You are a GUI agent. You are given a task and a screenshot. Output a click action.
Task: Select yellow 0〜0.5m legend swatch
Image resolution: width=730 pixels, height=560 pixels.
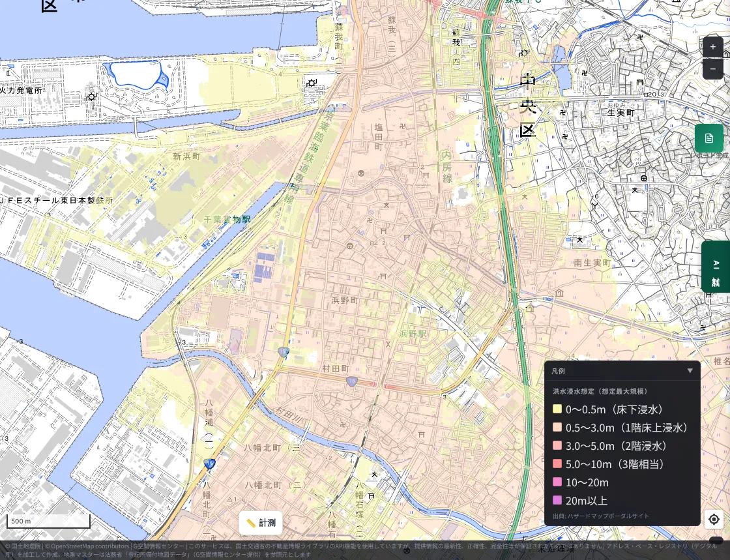pyautogui.click(x=557, y=409)
